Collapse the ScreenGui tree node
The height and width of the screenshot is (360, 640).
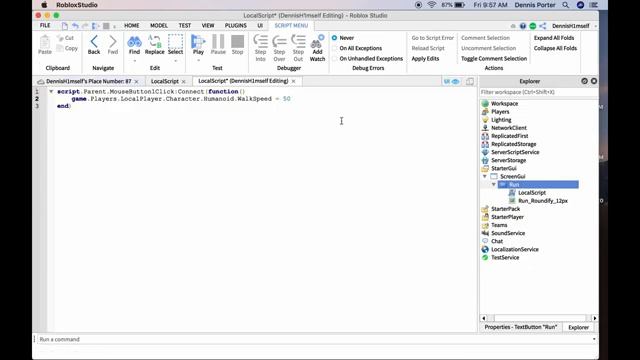[x=485, y=176]
